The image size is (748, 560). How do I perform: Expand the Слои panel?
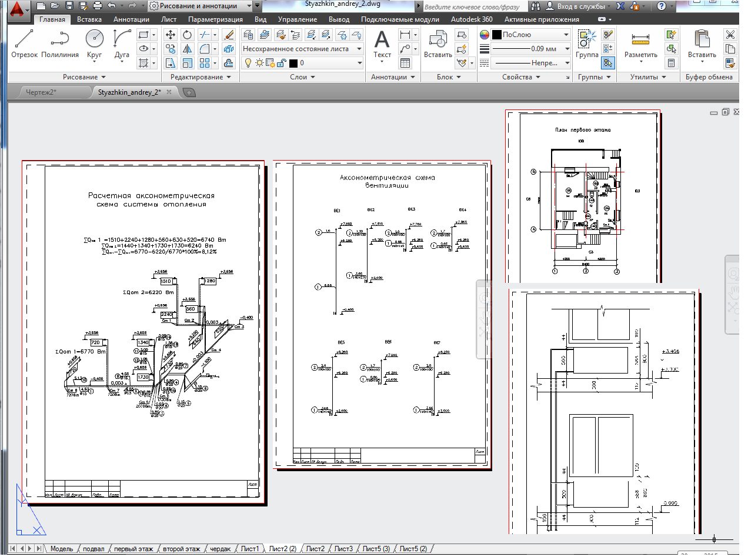(x=302, y=77)
